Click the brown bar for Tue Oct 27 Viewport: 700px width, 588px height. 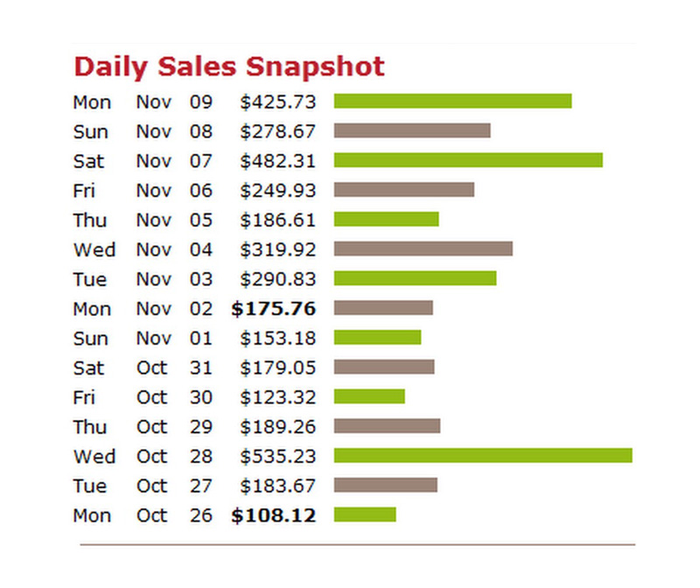pos(385,486)
